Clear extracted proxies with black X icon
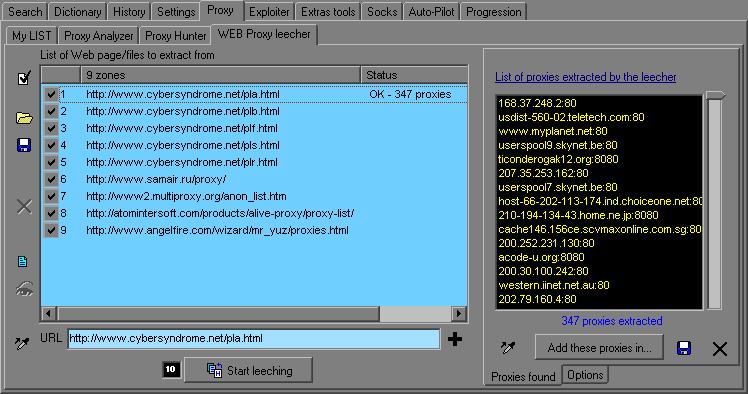Screen dimensions: 748x394 pyautogui.click(x=719, y=349)
